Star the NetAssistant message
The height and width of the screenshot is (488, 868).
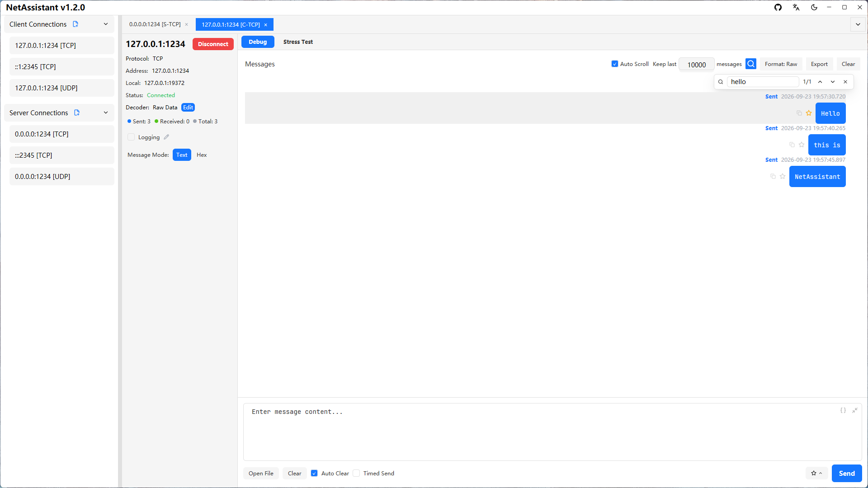click(783, 176)
